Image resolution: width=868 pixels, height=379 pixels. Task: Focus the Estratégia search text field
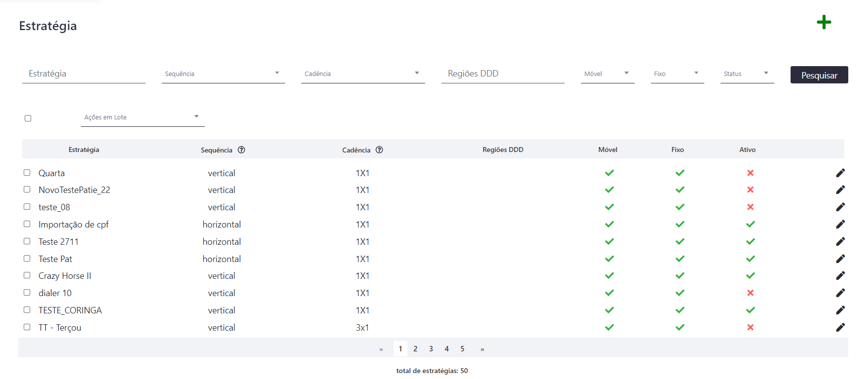pyautogui.click(x=84, y=74)
